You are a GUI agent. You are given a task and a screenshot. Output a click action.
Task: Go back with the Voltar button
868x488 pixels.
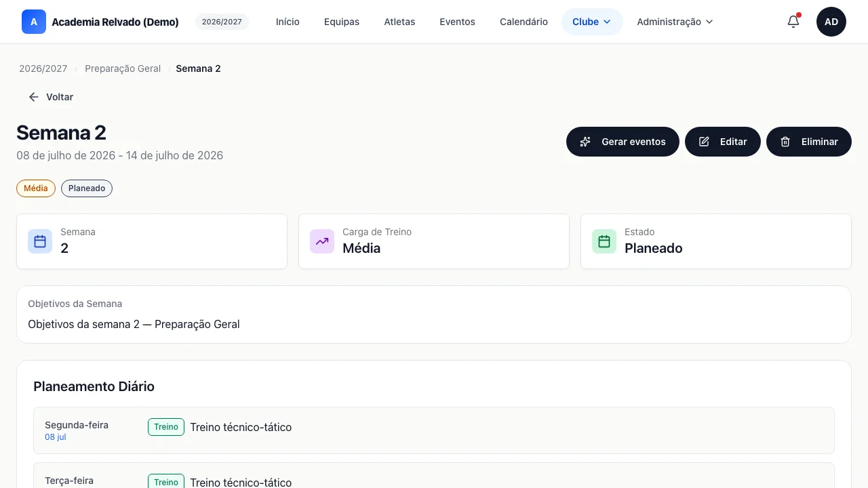point(51,97)
